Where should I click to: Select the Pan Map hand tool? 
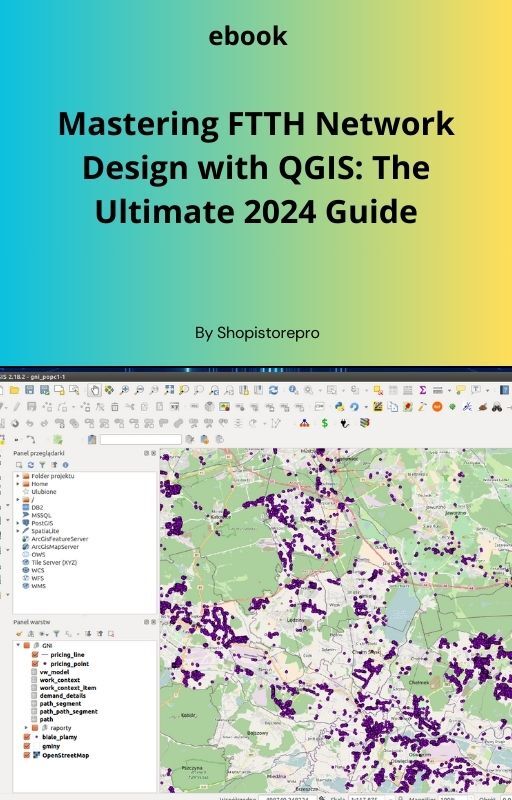(94, 390)
